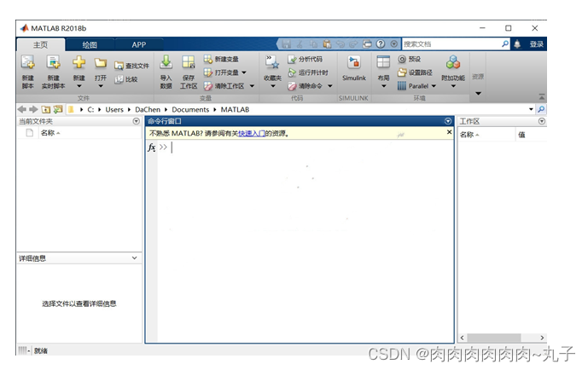Click the New Script (新建脚本) icon
Image resolution: width=588 pixels, height=370 pixels.
pyautogui.click(x=28, y=62)
